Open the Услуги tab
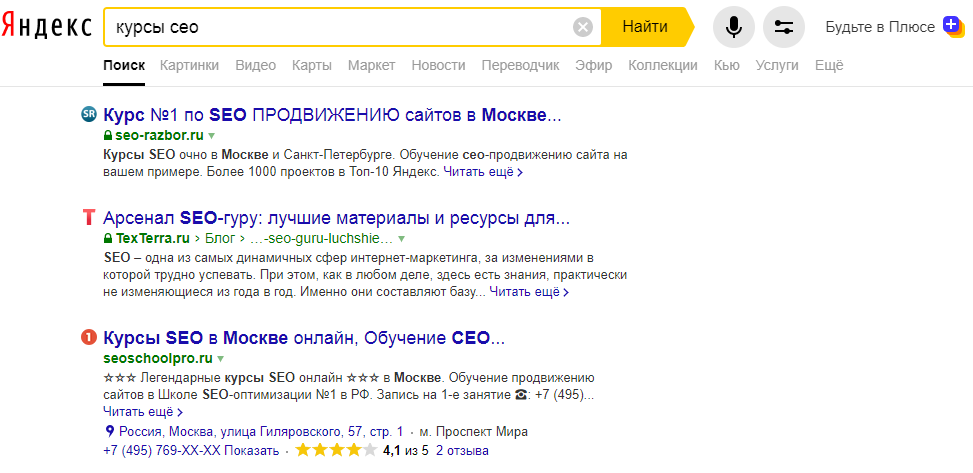The width and height of the screenshot is (973, 473). [x=777, y=65]
